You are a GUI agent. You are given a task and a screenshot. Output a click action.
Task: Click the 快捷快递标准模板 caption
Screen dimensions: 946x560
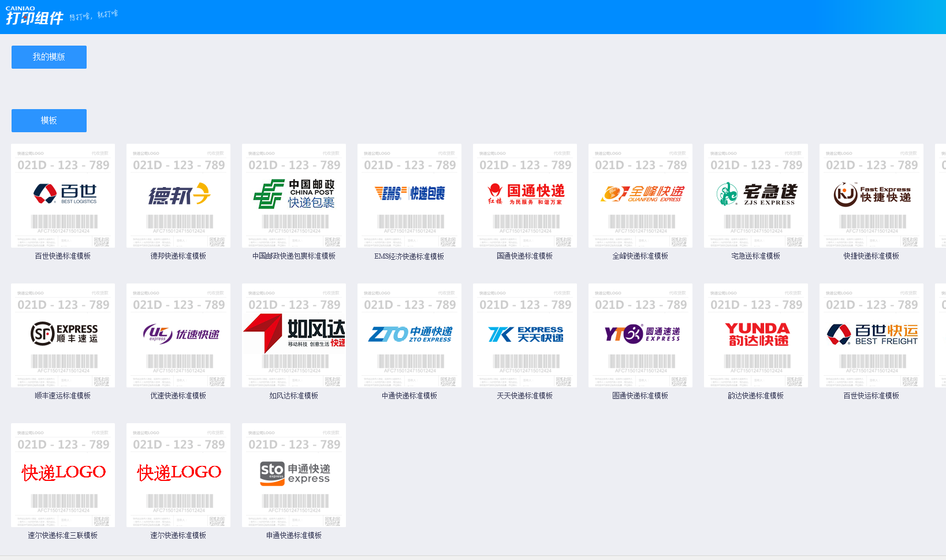click(x=871, y=256)
